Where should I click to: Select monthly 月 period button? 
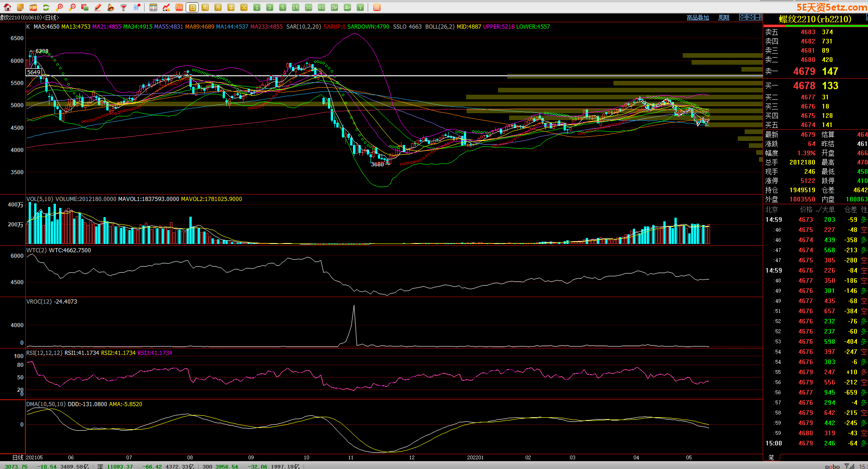pyautogui.click(x=218, y=7)
